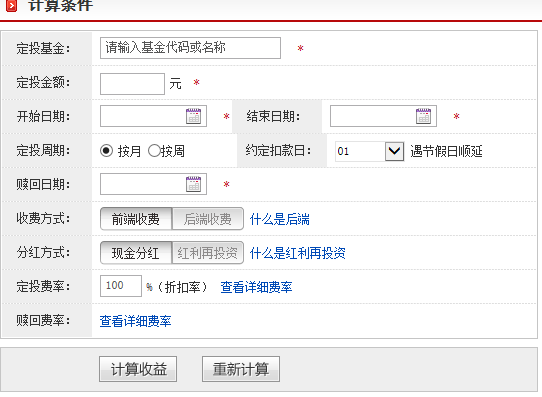The height and width of the screenshot is (397, 542).
Task: Click the 计算条件 heading
Action: (61, 6)
